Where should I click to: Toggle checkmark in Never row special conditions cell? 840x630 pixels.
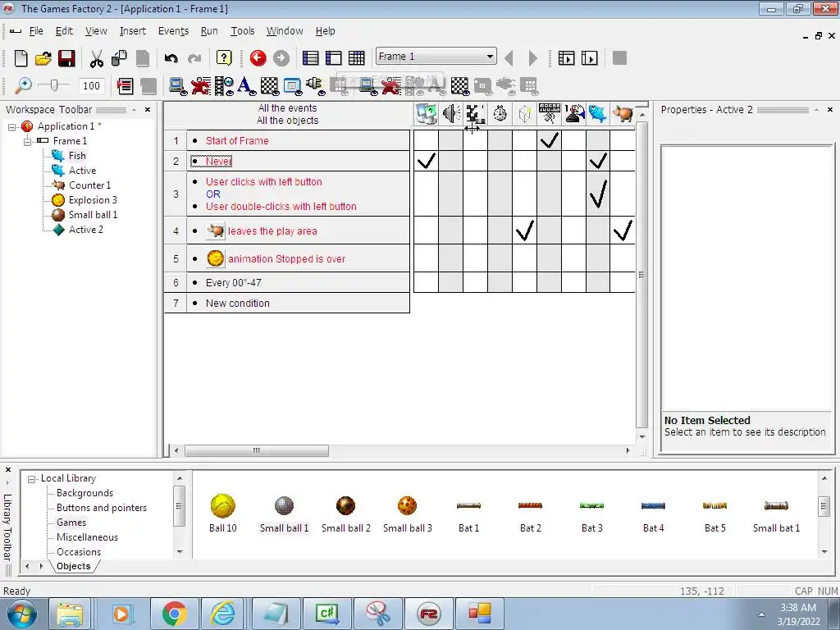click(426, 161)
